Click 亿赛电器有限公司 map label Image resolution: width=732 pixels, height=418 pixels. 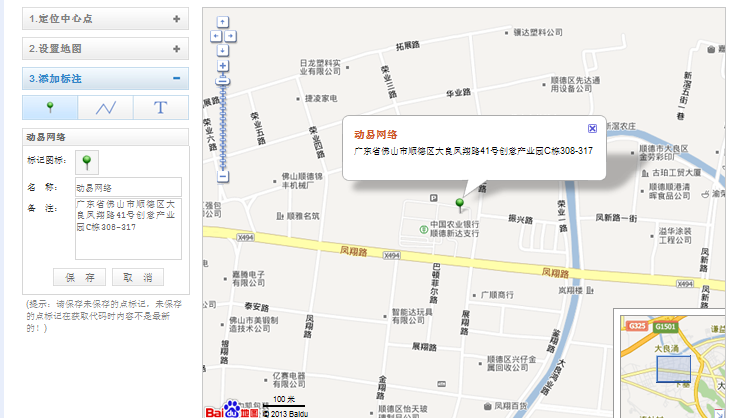tap(289, 380)
